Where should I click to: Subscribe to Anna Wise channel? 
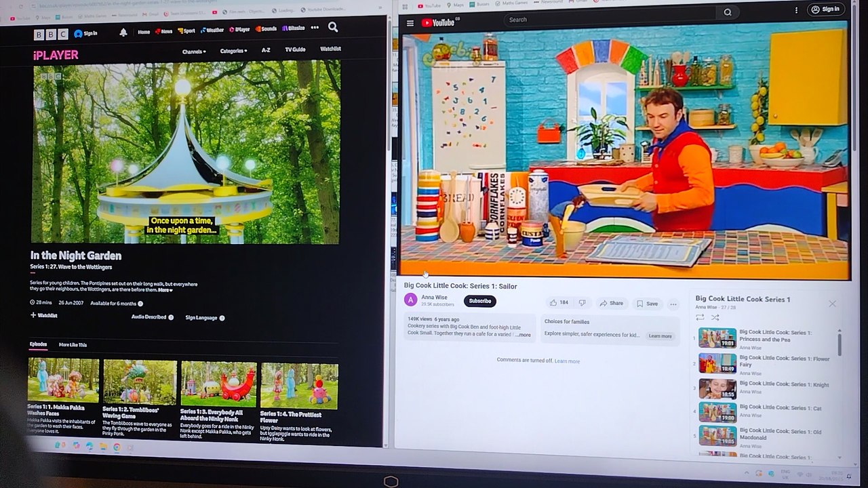[x=480, y=301]
